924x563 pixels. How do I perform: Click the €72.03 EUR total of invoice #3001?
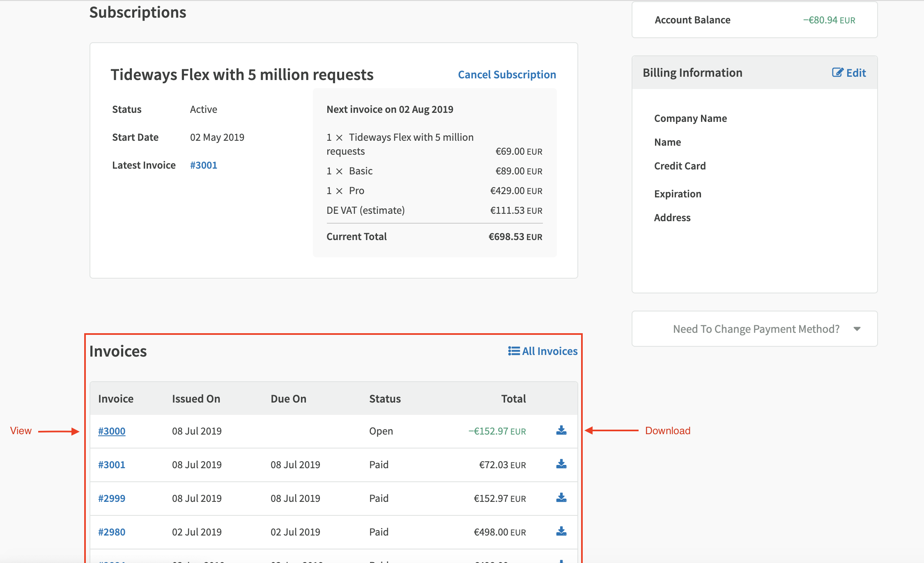coord(503,465)
